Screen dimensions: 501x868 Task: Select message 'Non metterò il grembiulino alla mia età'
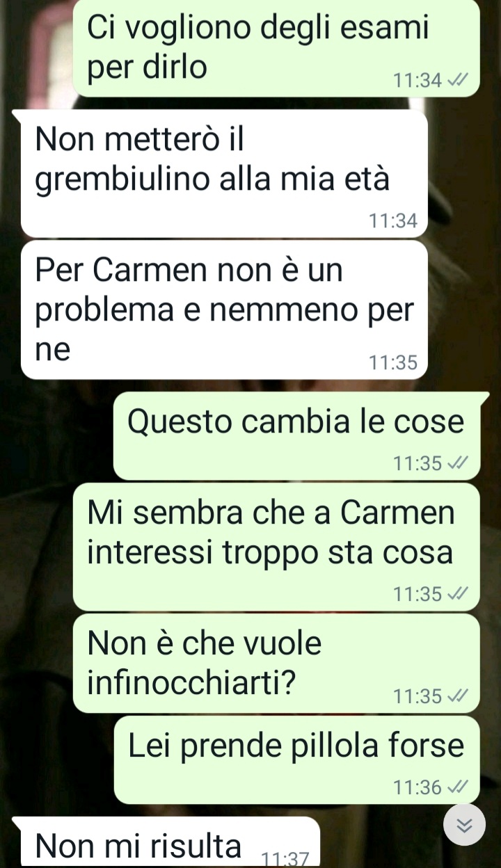224,174
